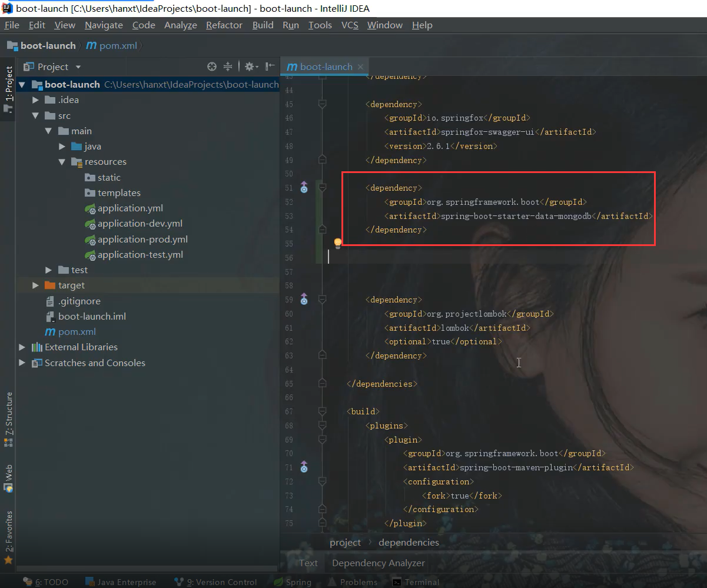This screenshot has height=588, width=707.
Task: Select application-prod.yml in the project tree
Action: 142,239
